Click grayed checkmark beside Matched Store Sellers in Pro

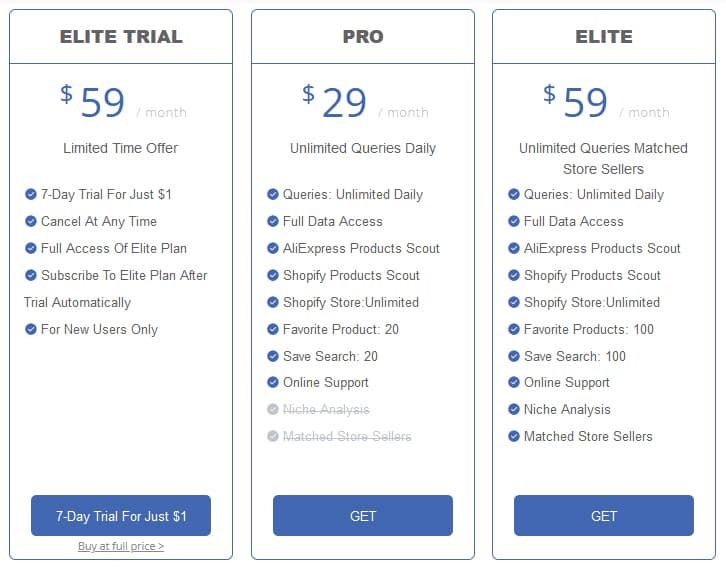coord(273,436)
